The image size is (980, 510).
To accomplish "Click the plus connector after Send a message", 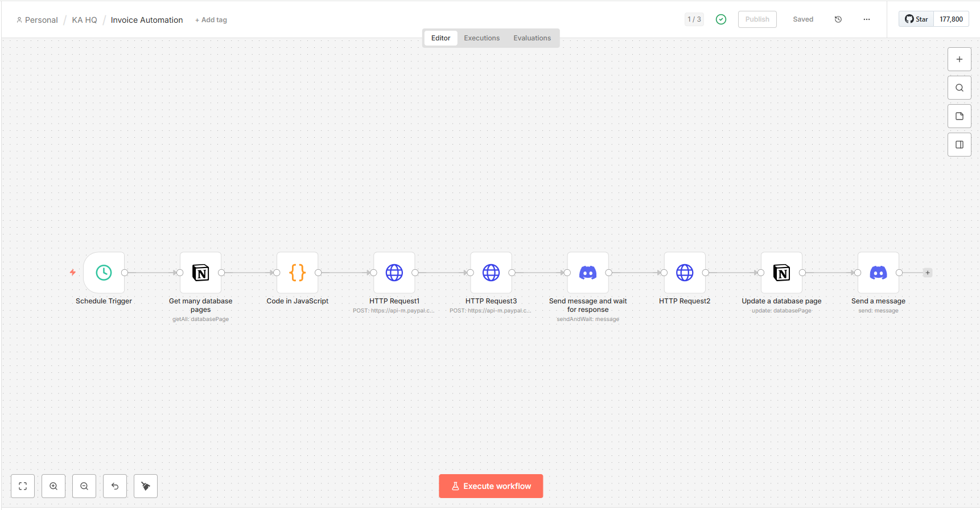I will (x=928, y=273).
